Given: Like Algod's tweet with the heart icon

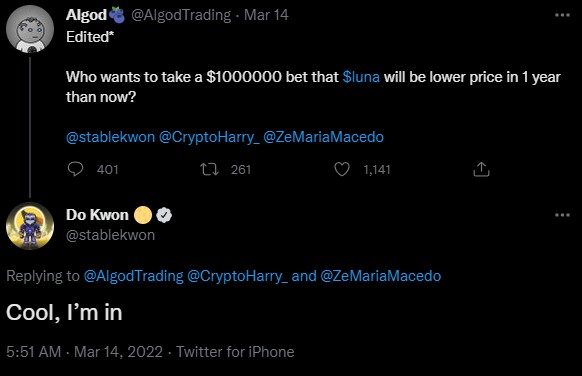Looking at the screenshot, I should (342, 169).
